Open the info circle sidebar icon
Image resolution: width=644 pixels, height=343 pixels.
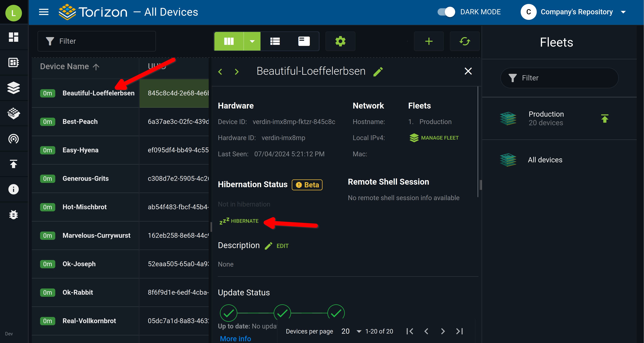point(13,189)
